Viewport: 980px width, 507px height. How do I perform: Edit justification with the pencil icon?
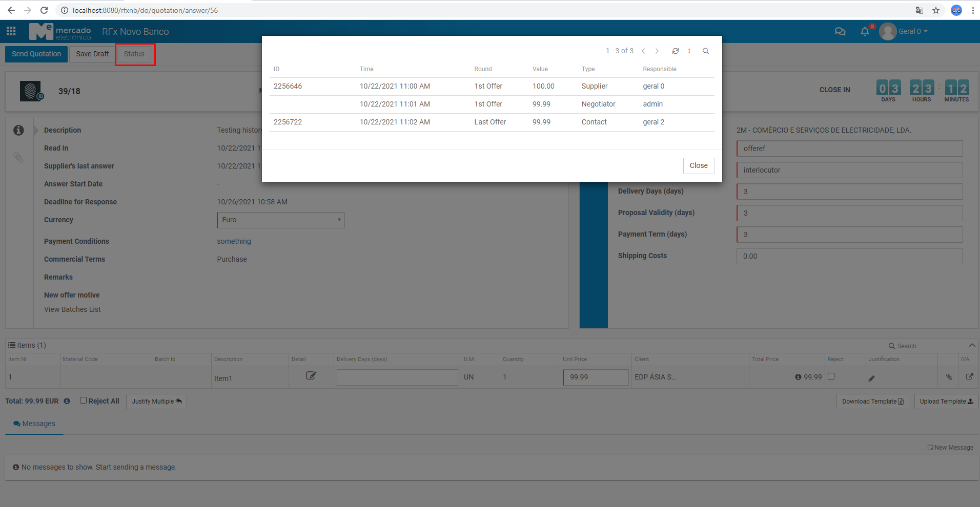872,377
